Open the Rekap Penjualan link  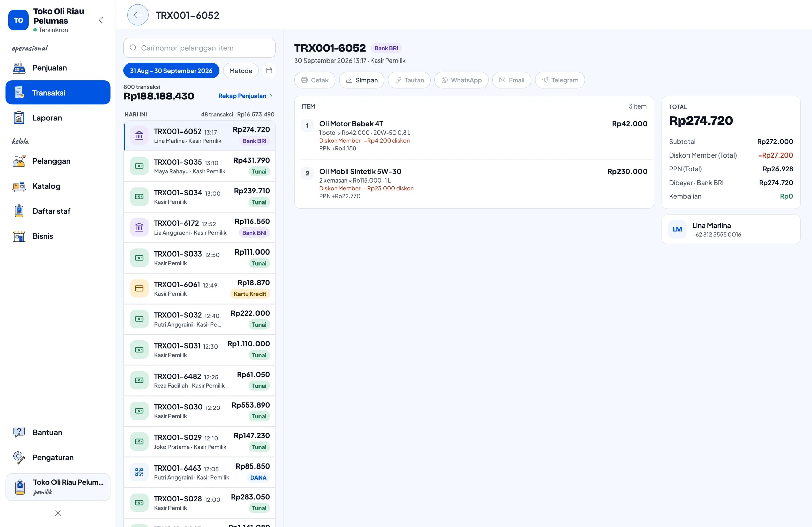[x=245, y=96]
